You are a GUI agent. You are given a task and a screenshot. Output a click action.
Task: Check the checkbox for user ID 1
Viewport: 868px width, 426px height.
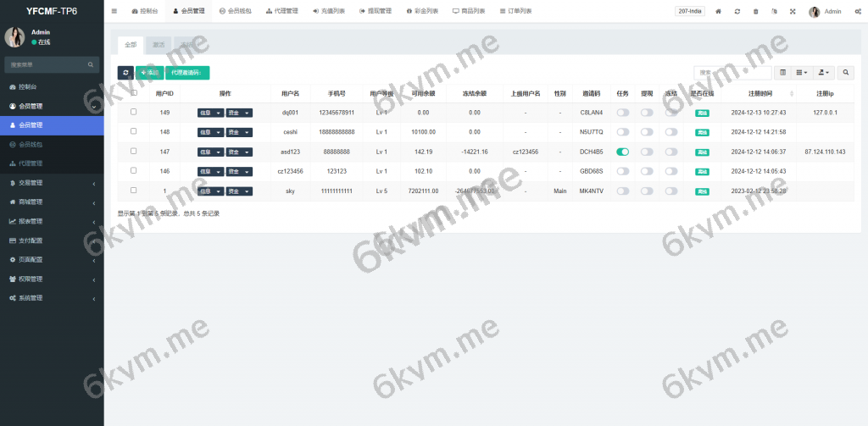click(x=133, y=191)
